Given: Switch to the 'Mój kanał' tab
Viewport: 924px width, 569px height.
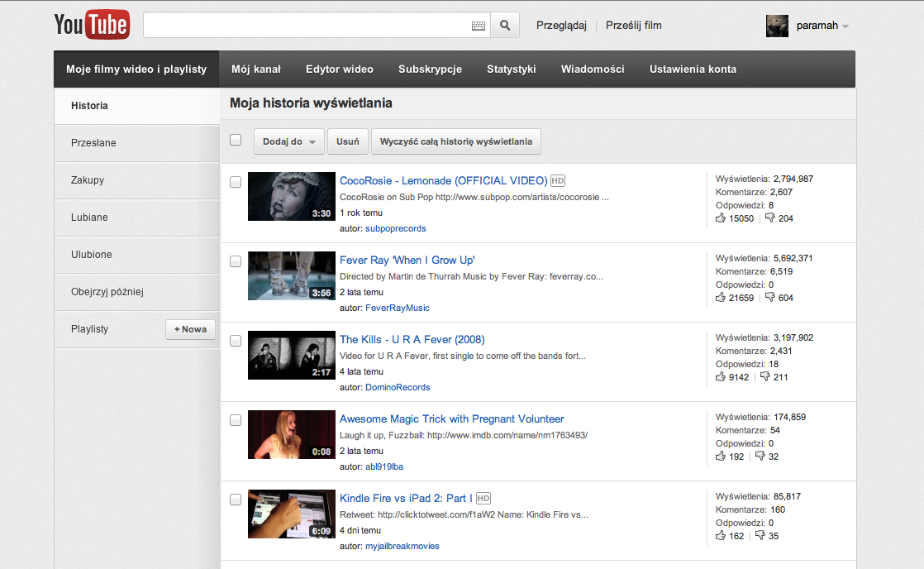Looking at the screenshot, I should coord(256,69).
